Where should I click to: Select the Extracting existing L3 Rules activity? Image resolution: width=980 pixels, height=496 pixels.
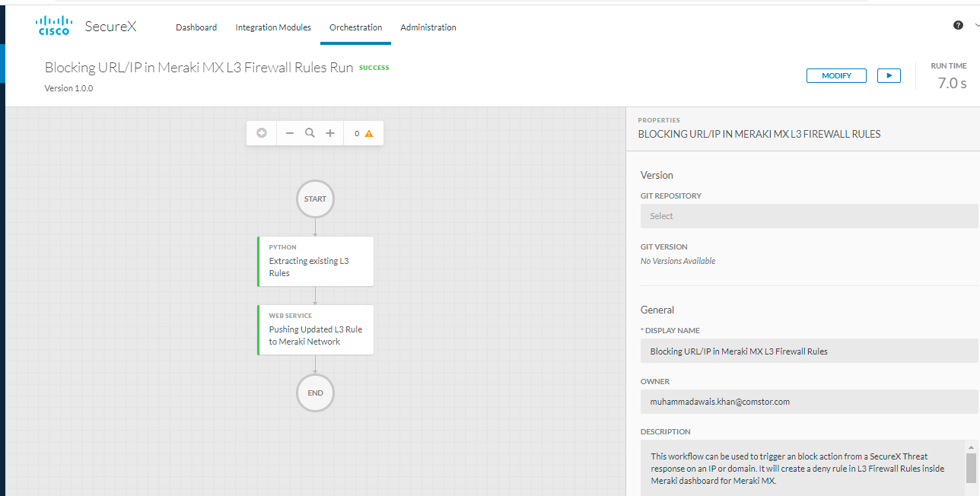pos(316,261)
